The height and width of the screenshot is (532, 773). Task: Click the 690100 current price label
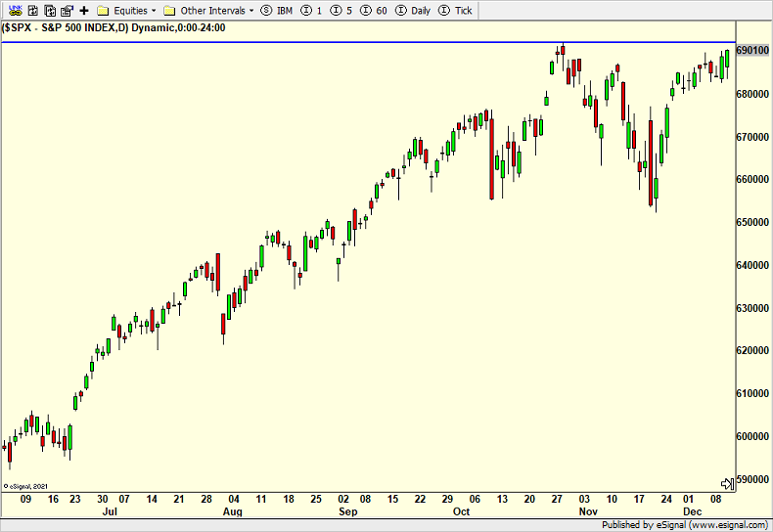pos(751,50)
